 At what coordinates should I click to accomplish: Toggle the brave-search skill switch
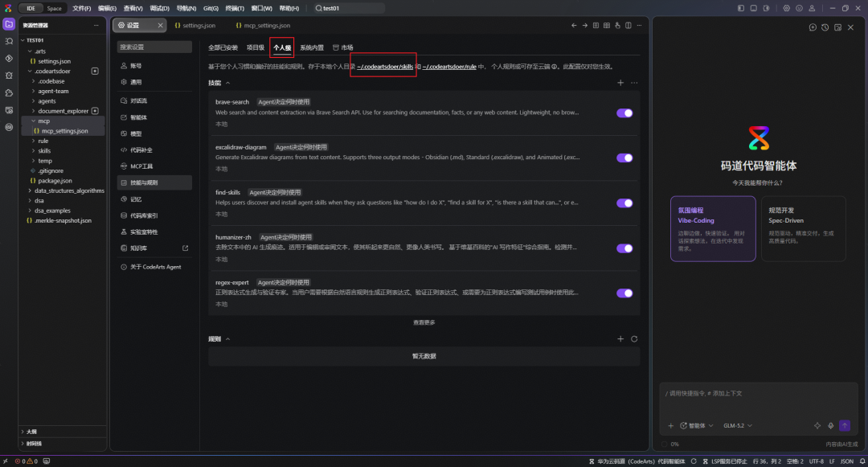click(624, 113)
